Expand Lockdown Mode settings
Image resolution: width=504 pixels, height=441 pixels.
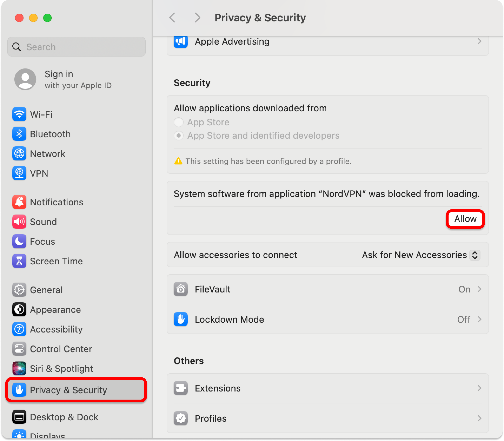(x=479, y=320)
